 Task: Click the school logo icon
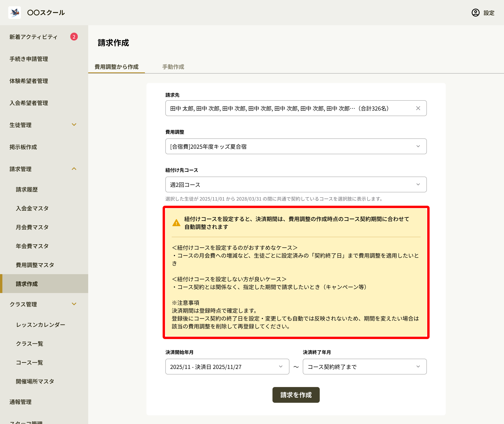click(x=14, y=13)
